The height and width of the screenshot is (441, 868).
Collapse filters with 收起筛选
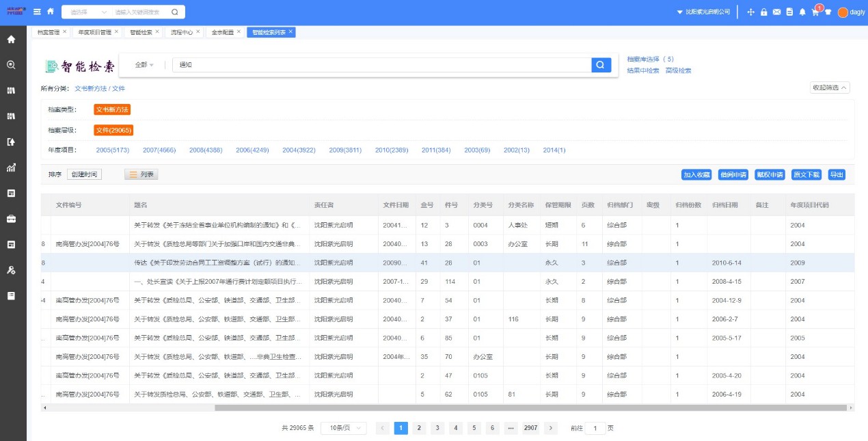tap(830, 88)
